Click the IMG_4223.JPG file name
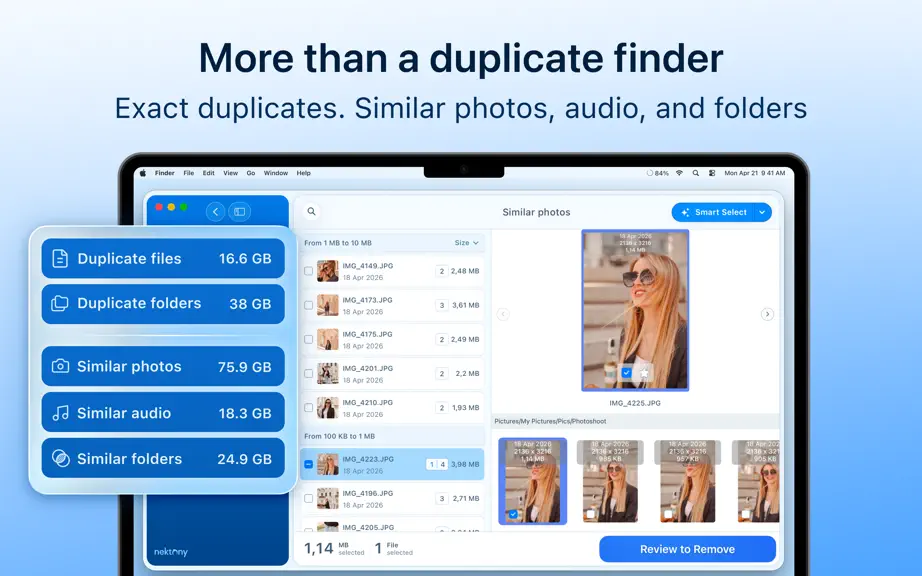Screen dimensions: 922x576 tap(368, 459)
